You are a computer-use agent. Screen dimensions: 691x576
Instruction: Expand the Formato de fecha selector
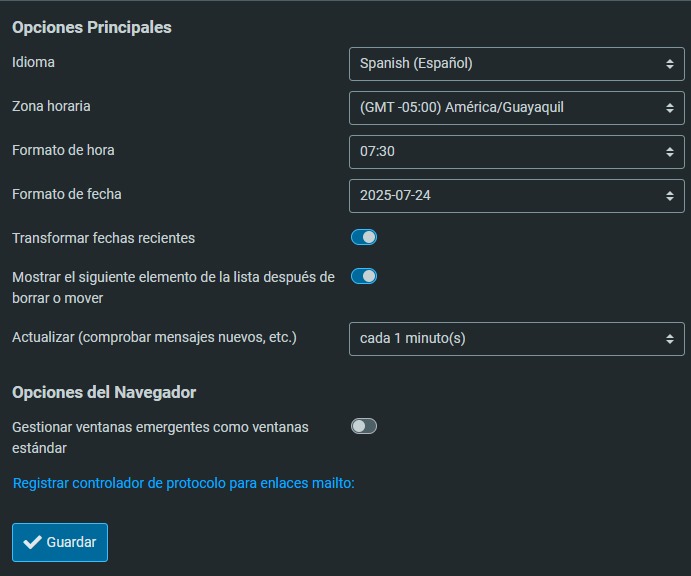pyautogui.click(x=516, y=195)
